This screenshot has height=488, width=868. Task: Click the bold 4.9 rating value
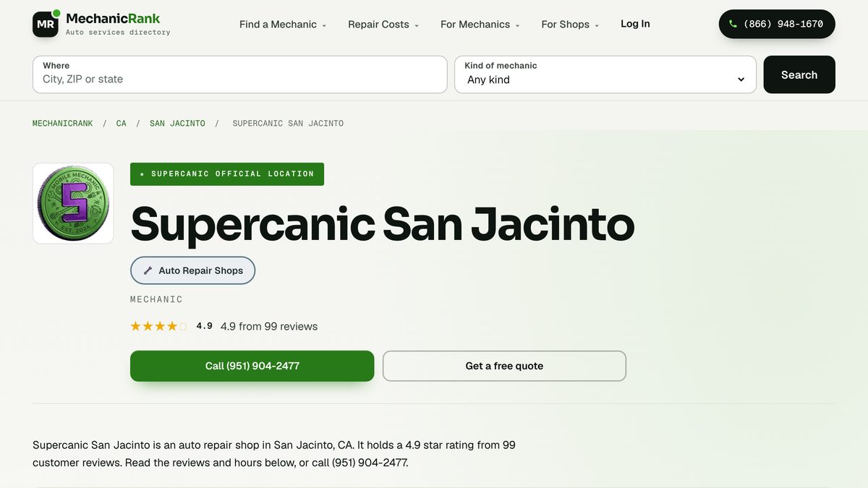point(205,326)
